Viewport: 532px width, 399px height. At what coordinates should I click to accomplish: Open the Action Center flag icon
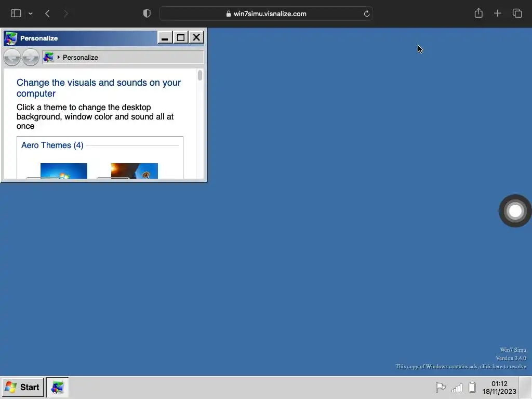click(x=441, y=387)
